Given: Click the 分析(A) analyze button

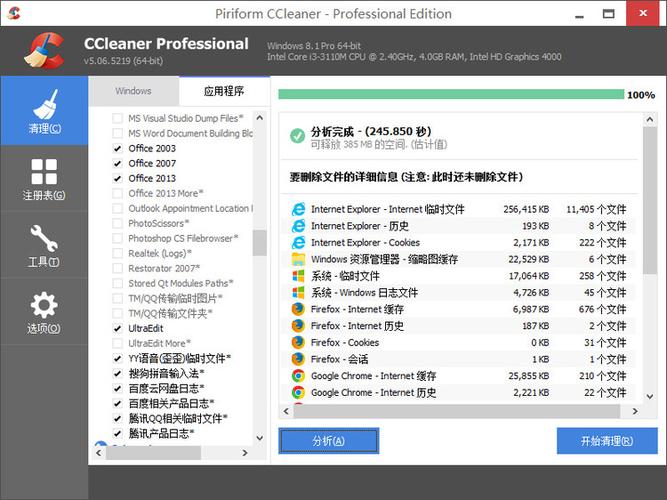Looking at the screenshot, I should coord(328,441).
